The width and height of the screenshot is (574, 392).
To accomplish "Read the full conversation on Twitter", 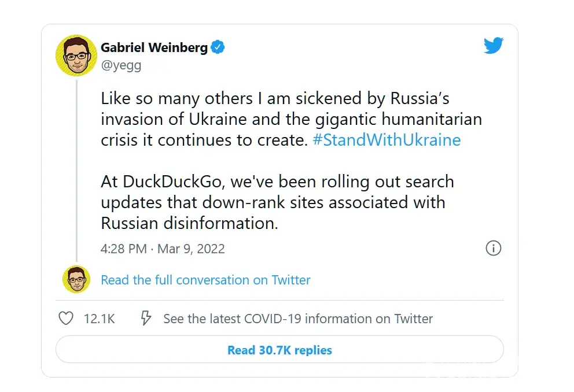I will point(205,280).
